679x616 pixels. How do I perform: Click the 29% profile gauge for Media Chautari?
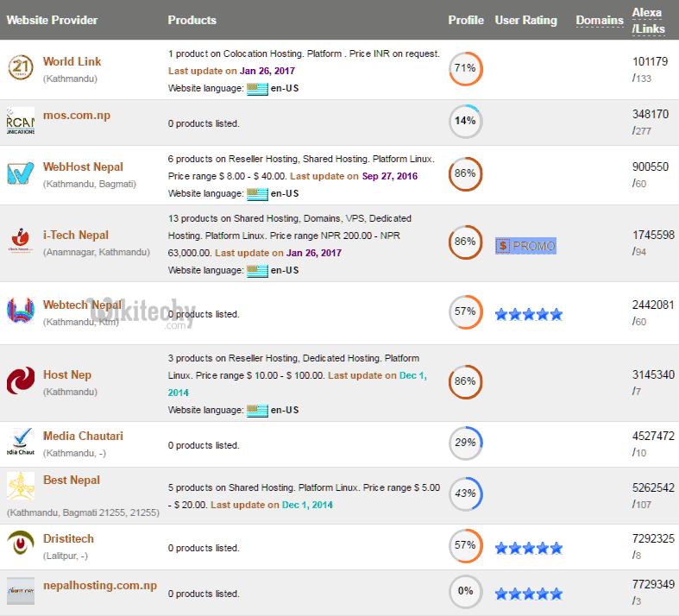point(466,443)
